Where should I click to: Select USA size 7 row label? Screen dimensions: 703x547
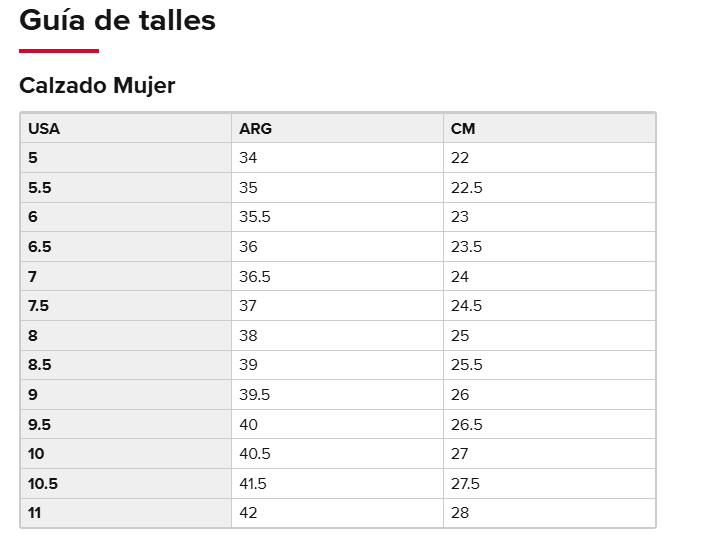pos(126,276)
